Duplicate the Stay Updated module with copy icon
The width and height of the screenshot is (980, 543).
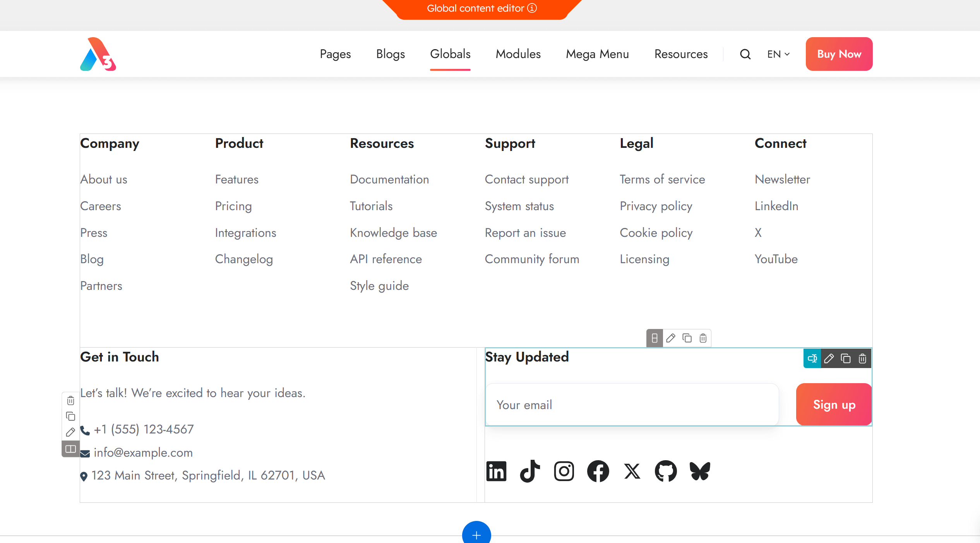click(846, 358)
